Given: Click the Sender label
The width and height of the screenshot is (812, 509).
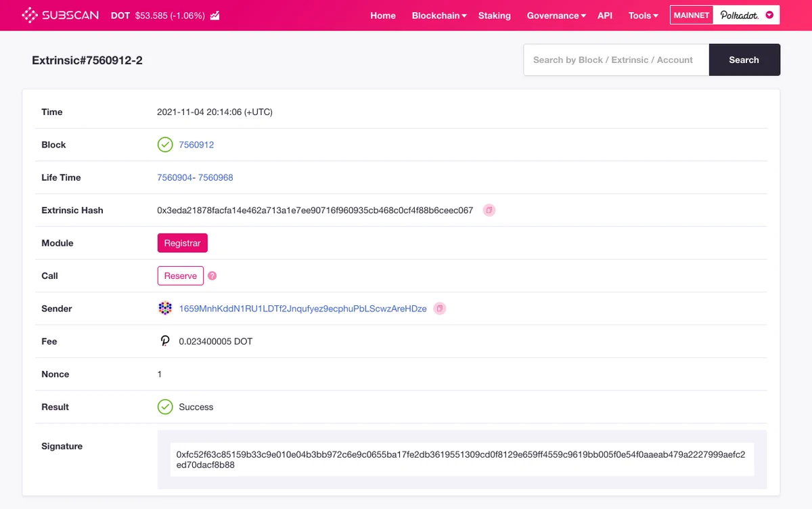Looking at the screenshot, I should click(x=57, y=309).
